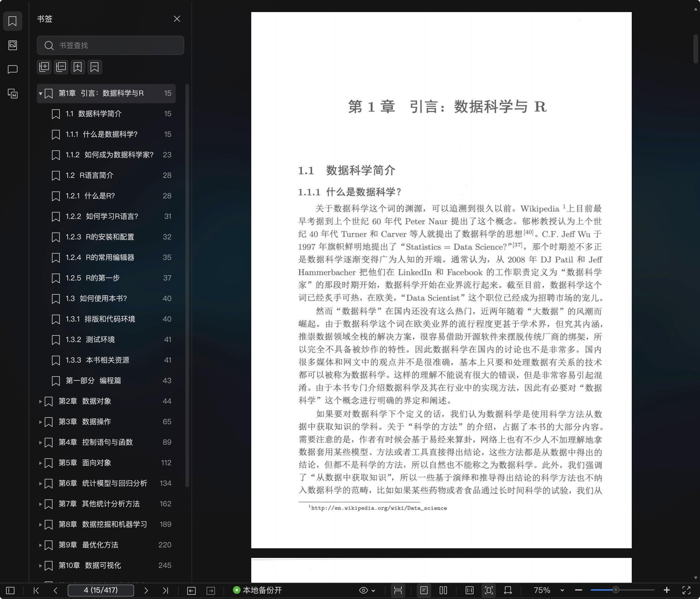Enter full screen mode icon
This screenshot has height=599, width=700.
point(686,590)
